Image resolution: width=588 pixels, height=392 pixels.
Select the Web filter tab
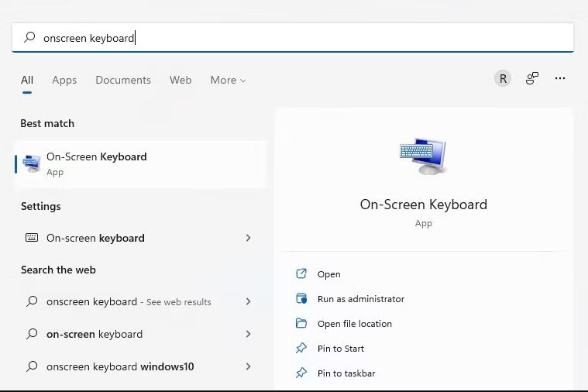click(x=181, y=80)
